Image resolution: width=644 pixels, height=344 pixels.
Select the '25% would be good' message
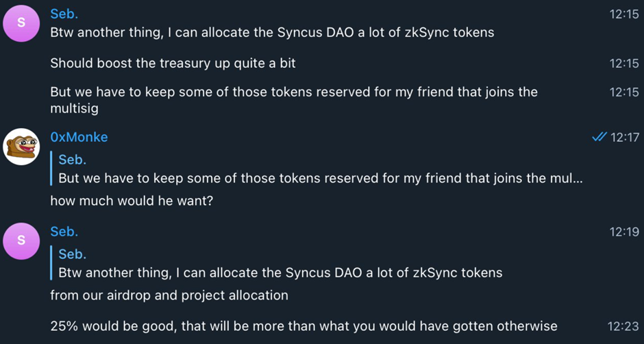point(304,326)
